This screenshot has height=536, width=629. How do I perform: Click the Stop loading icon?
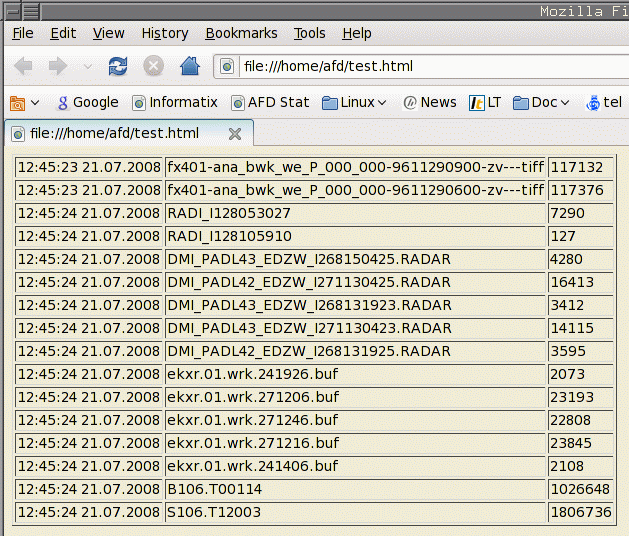(x=153, y=67)
